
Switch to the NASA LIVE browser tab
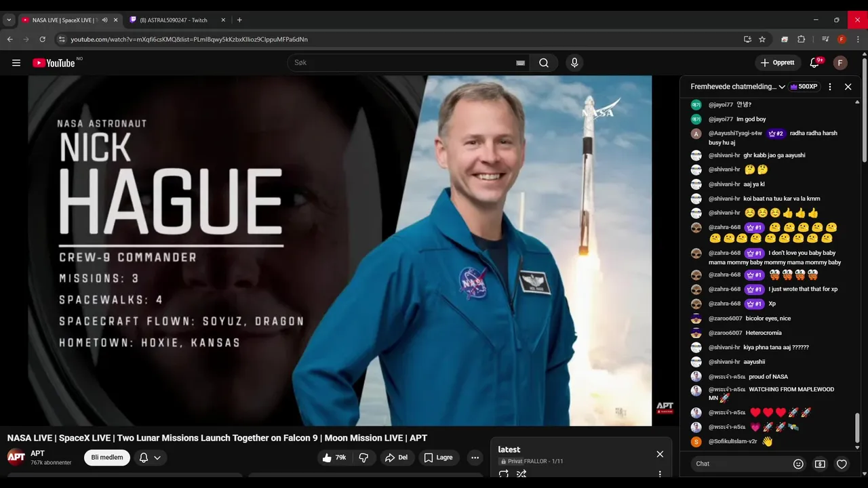click(69, 20)
